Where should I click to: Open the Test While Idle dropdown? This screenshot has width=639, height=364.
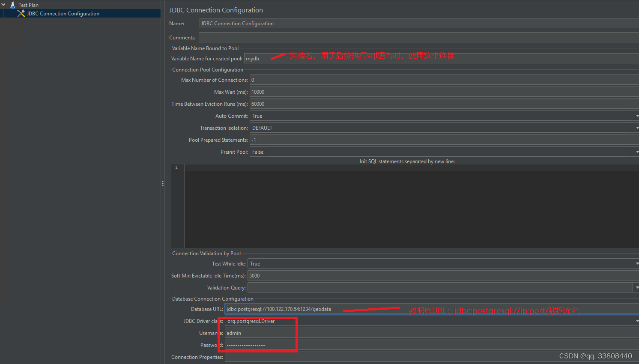tap(443, 264)
